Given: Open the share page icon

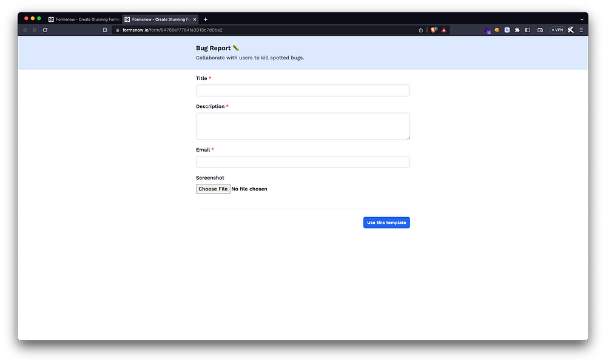Looking at the screenshot, I should (x=421, y=30).
